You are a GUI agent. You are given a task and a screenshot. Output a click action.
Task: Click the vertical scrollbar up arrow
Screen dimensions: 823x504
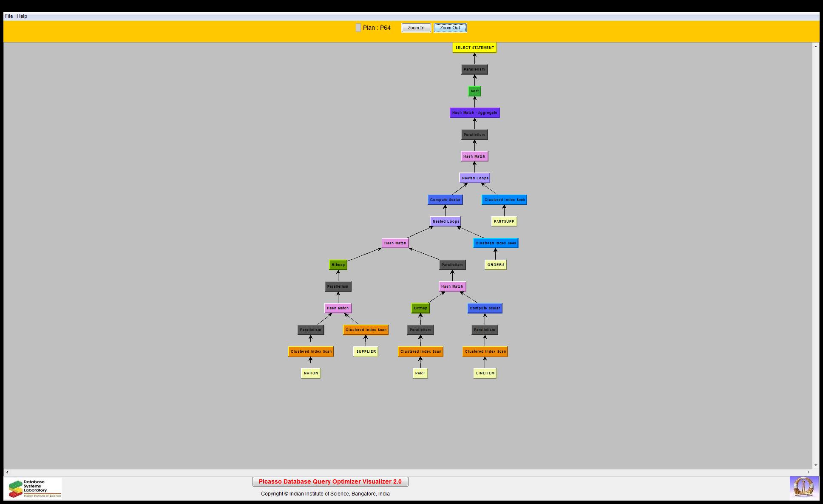click(815, 46)
